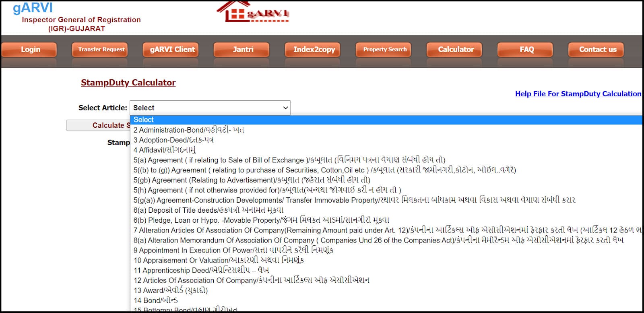This screenshot has width=644, height=313.
Task: Open the gARVI Client section
Action: [x=172, y=50]
